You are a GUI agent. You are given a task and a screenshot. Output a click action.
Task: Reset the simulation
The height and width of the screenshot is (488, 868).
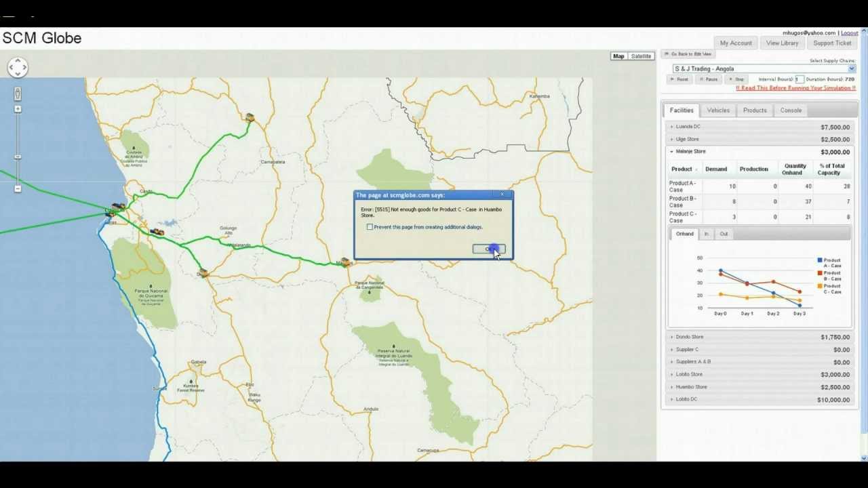point(679,79)
